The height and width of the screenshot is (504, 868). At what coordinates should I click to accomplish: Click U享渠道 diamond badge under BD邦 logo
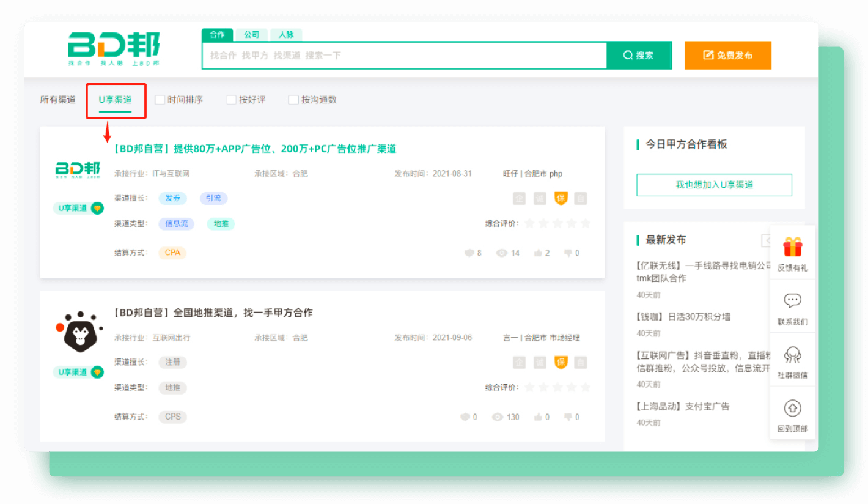[x=78, y=208]
